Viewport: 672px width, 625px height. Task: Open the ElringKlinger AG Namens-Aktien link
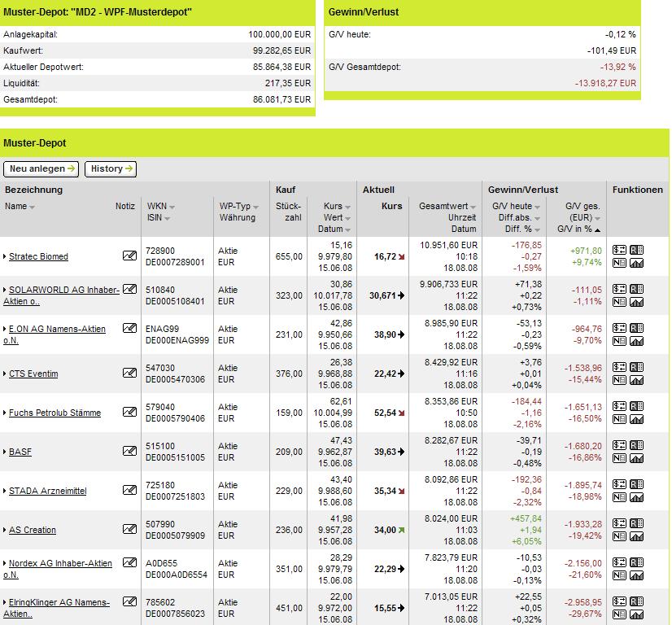57,607
